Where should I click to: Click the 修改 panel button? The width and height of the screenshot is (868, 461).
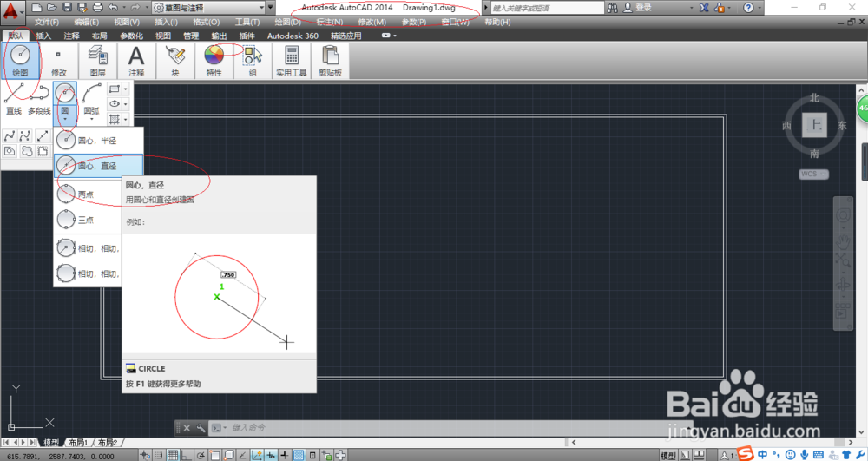tap(59, 60)
